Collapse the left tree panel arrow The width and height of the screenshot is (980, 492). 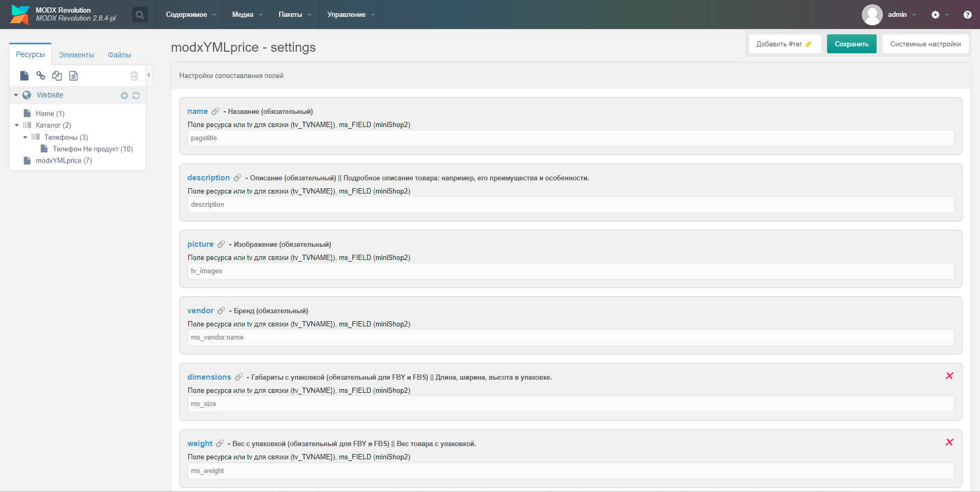149,75
